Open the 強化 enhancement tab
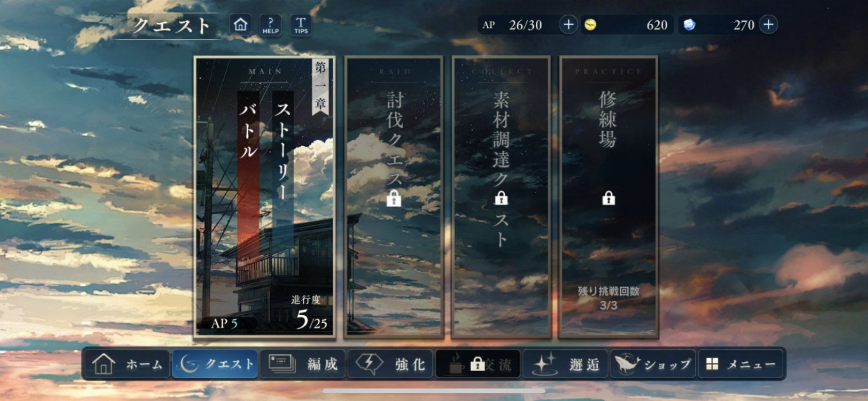This screenshot has width=868, height=401. click(x=391, y=364)
